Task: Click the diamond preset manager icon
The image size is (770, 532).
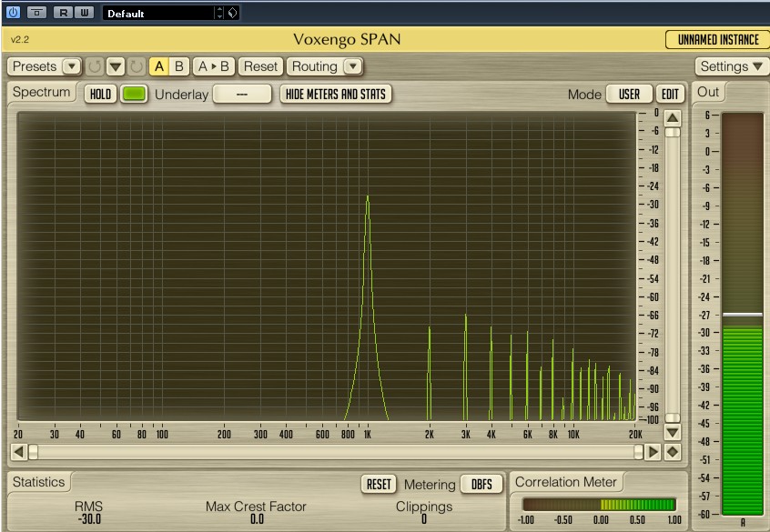Action: 233,13
